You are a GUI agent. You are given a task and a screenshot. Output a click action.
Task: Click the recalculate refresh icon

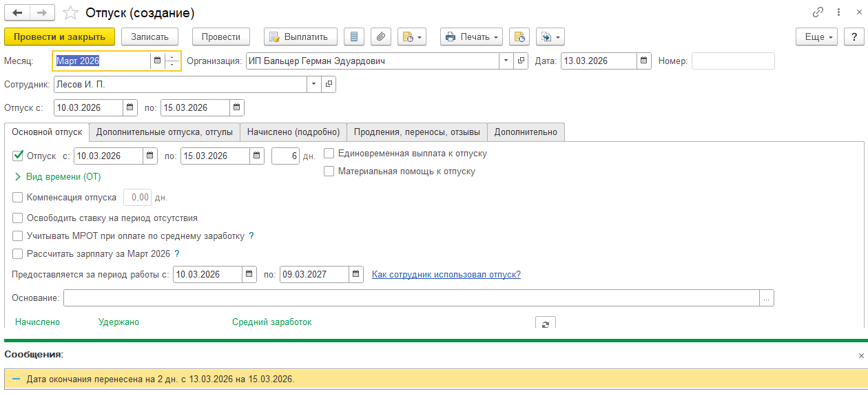(545, 324)
